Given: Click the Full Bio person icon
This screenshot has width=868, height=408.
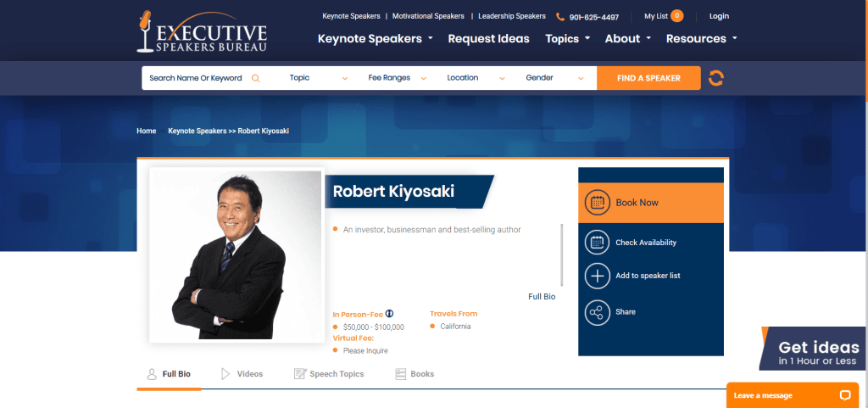Looking at the screenshot, I should click(152, 374).
